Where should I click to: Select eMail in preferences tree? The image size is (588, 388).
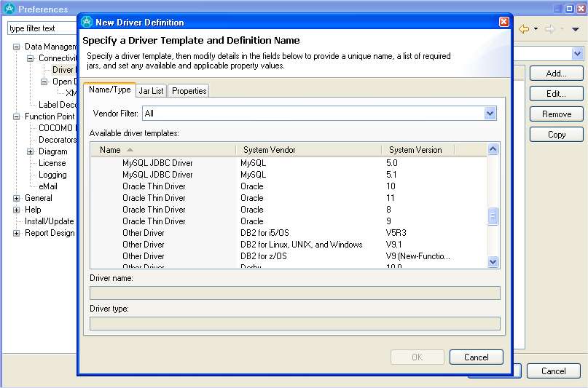click(48, 186)
